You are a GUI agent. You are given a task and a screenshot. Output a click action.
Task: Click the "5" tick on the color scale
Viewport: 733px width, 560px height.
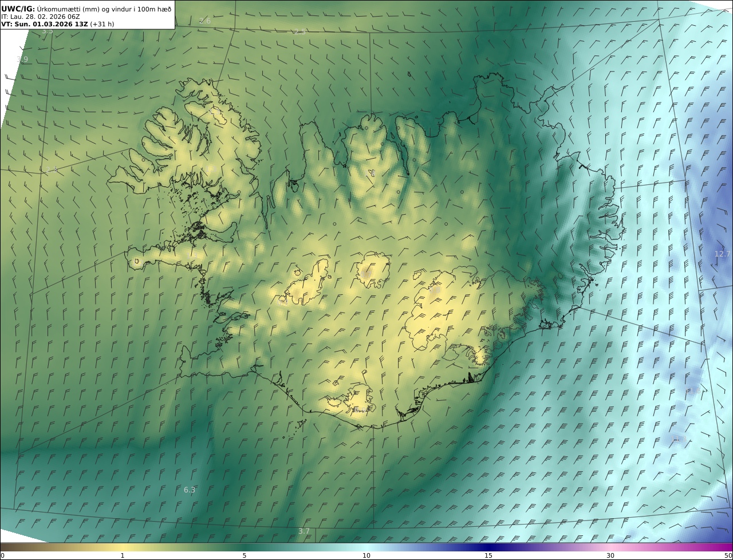pyautogui.click(x=245, y=555)
